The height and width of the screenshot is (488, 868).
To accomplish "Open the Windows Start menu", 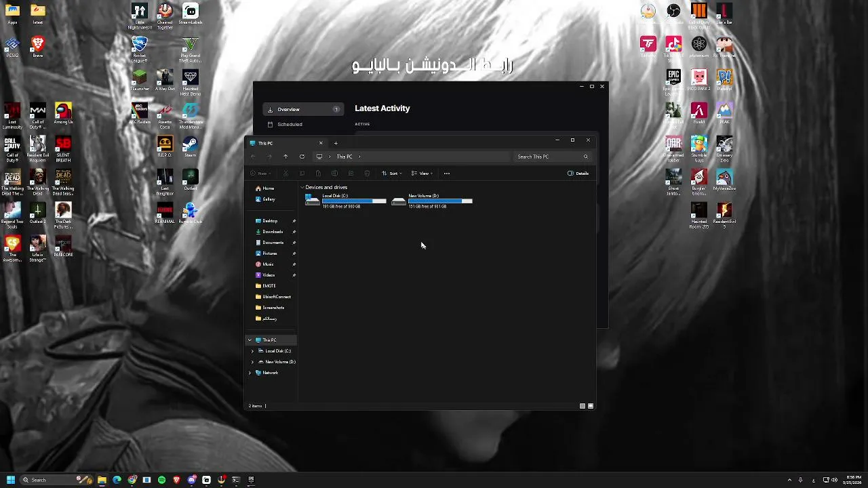I will (10, 480).
